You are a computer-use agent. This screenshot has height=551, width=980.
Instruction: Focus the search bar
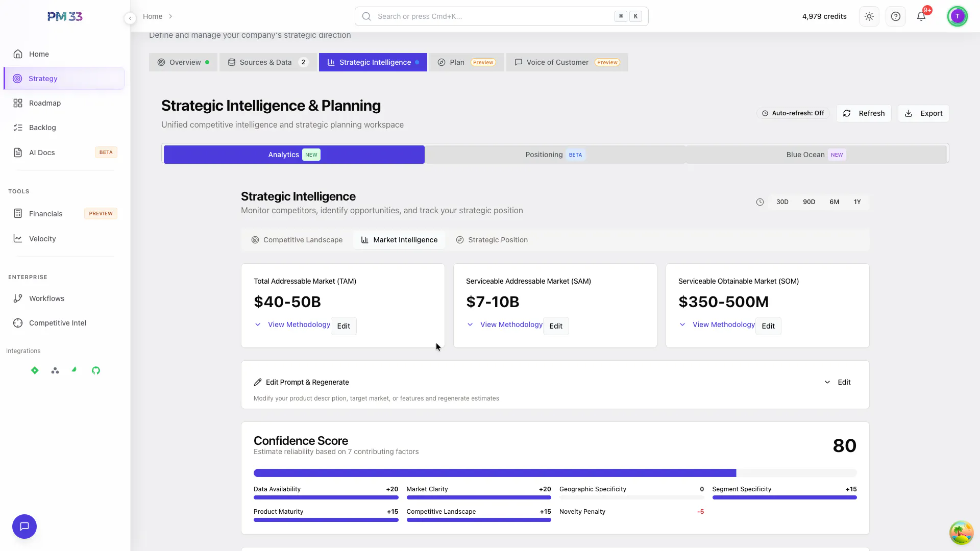tap(501, 16)
